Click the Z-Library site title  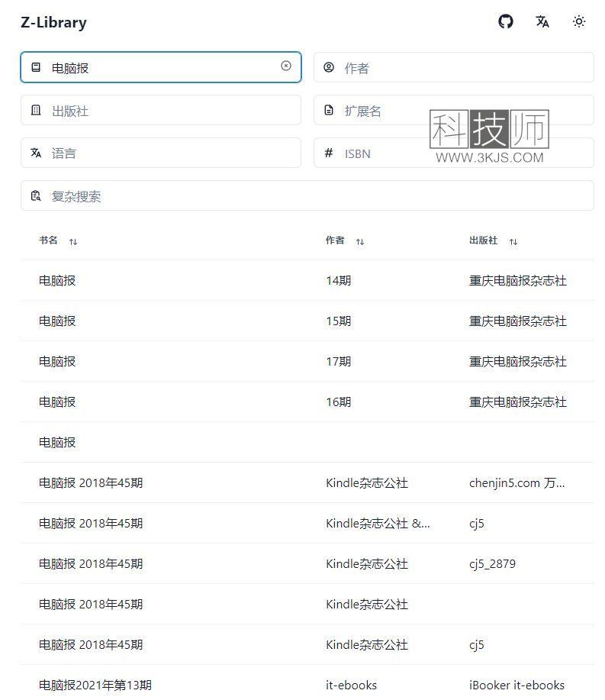coord(54,22)
